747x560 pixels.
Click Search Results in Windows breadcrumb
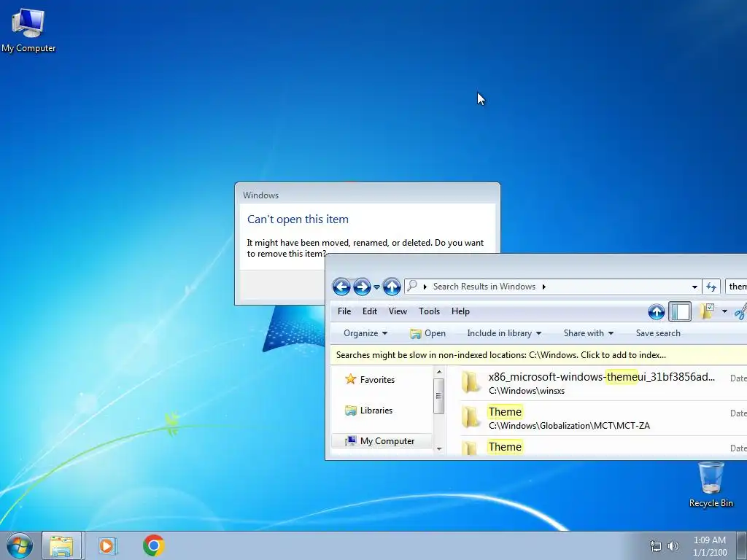tap(484, 287)
